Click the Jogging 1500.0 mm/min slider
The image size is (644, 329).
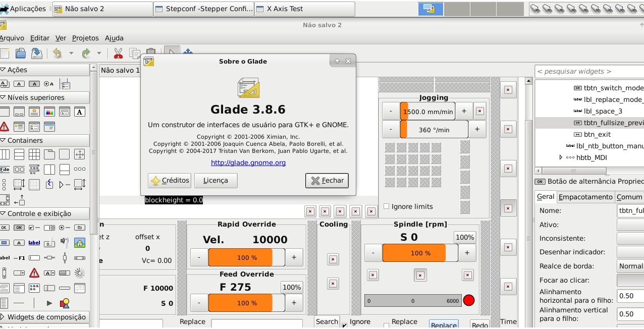[428, 112]
